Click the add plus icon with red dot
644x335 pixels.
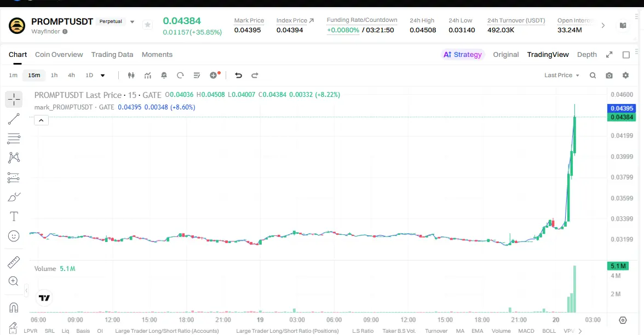pos(215,74)
